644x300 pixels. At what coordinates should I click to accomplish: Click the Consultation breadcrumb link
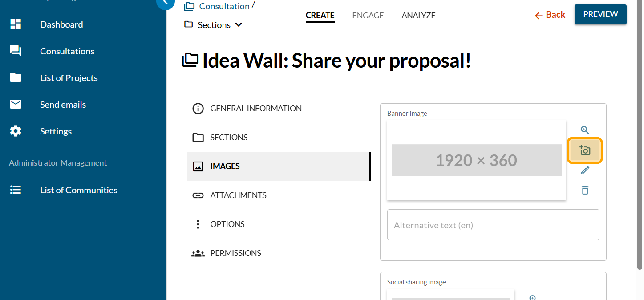point(224,6)
